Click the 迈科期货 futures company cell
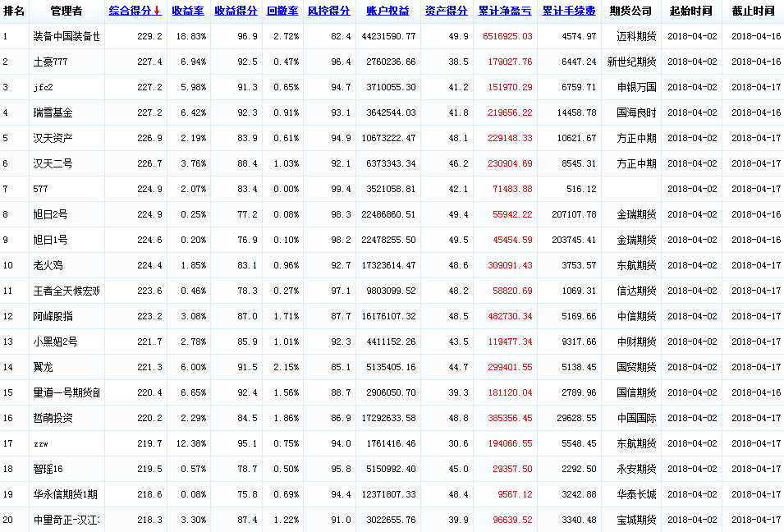Screen dimensions: 784x532 [636, 36]
